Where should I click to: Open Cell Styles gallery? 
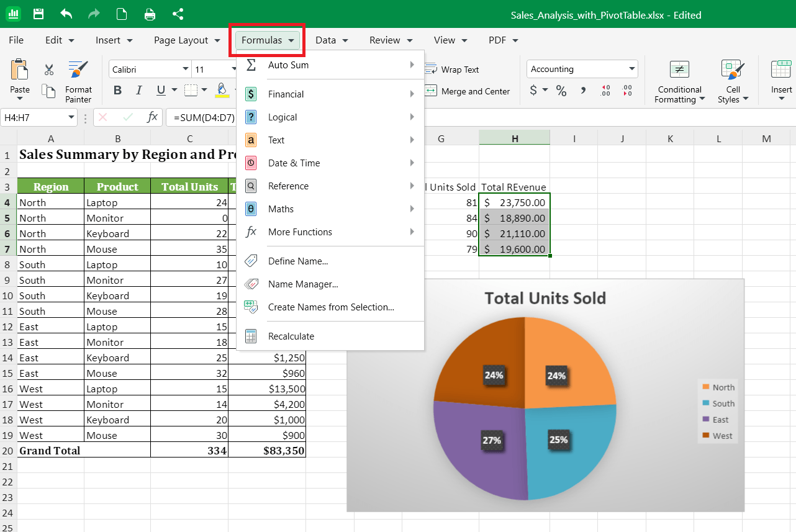pyautogui.click(x=733, y=81)
